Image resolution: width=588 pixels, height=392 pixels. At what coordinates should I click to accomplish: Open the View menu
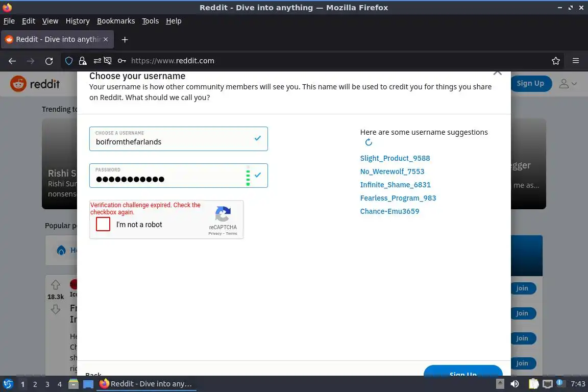pos(50,21)
